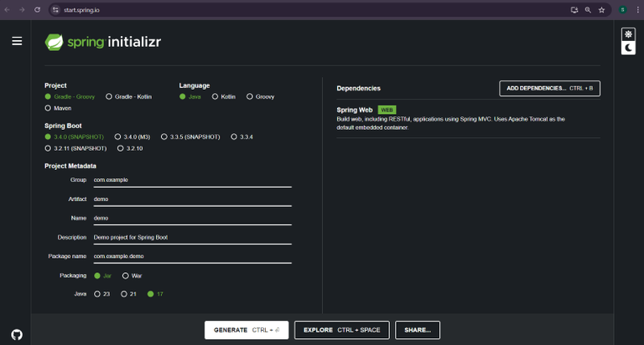
Task: Click the Description input field
Action: (193, 238)
